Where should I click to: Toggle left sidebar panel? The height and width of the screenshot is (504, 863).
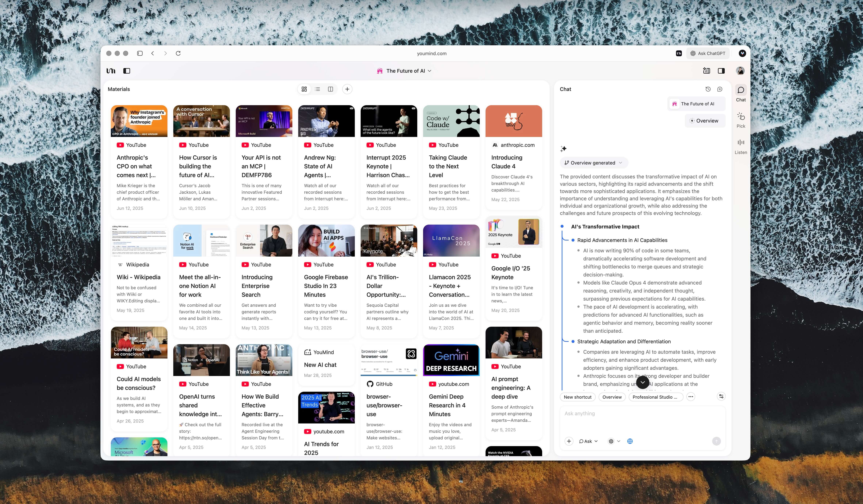(127, 71)
